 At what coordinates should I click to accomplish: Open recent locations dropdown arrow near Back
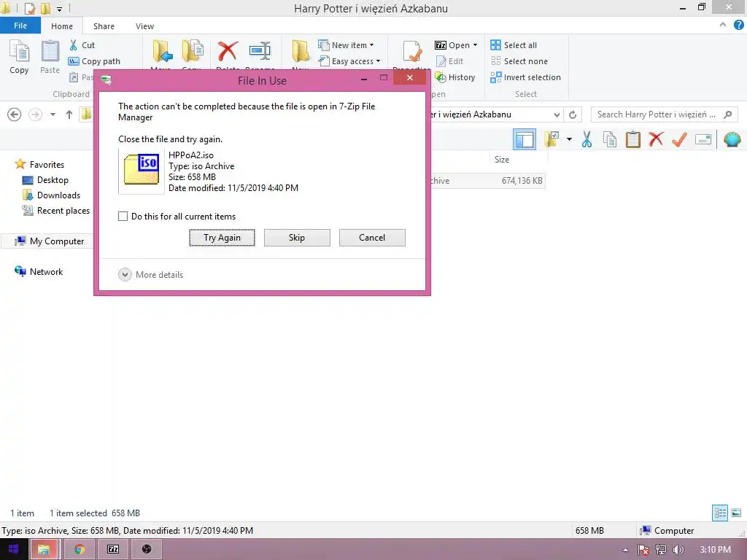coord(53,114)
